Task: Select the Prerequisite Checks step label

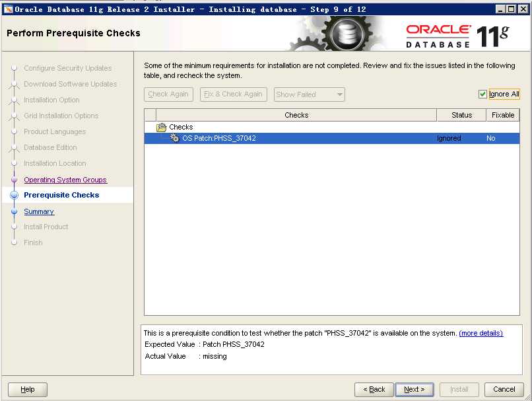Action: pos(61,195)
